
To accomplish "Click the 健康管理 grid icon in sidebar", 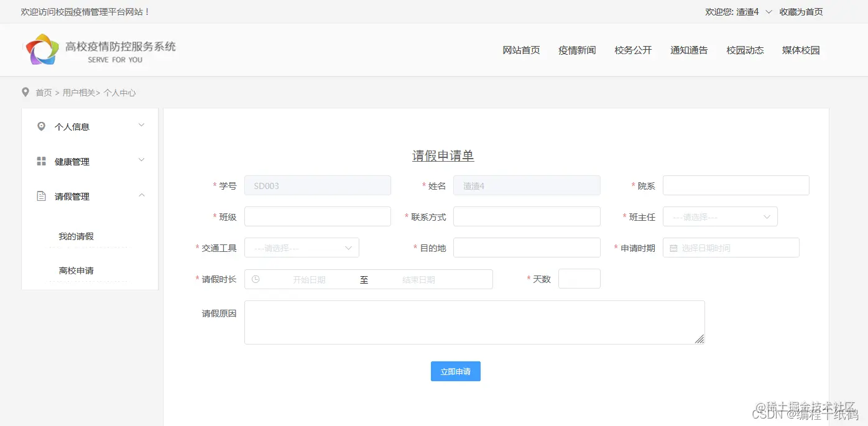I will (x=42, y=161).
